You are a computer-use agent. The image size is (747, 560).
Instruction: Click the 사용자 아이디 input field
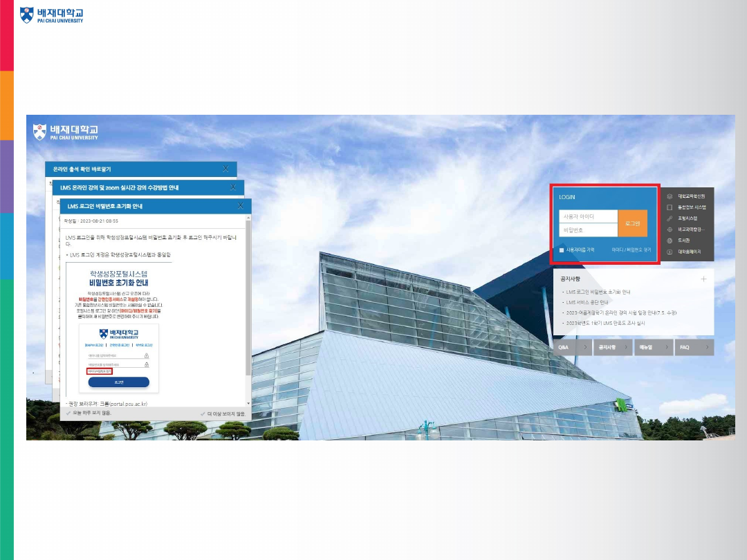tap(588, 216)
